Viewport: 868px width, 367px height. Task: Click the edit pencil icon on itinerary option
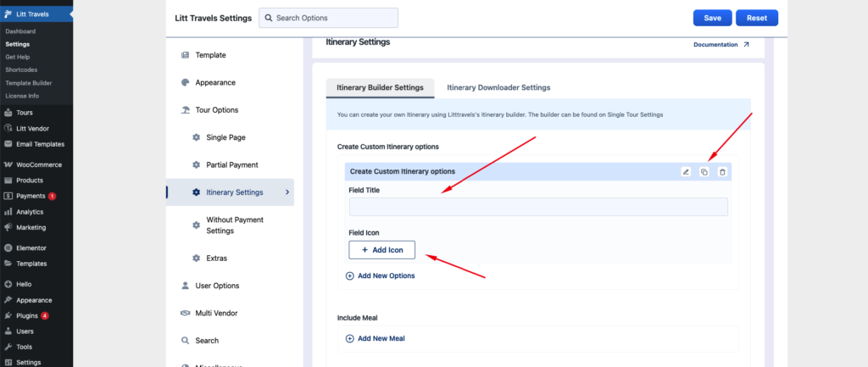click(x=686, y=172)
